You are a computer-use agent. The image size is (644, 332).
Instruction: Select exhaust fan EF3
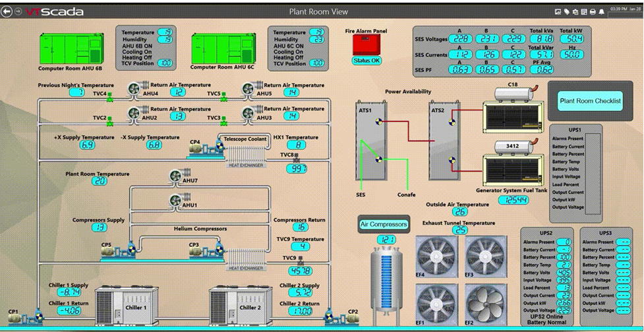pos(486,256)
